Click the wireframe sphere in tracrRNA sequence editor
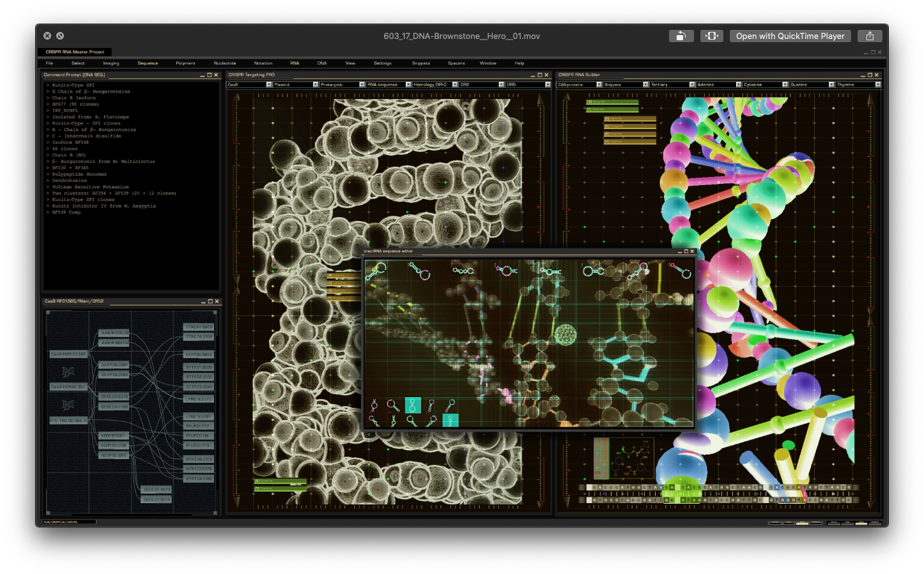The image size is (924, 574). click(565, 334)
